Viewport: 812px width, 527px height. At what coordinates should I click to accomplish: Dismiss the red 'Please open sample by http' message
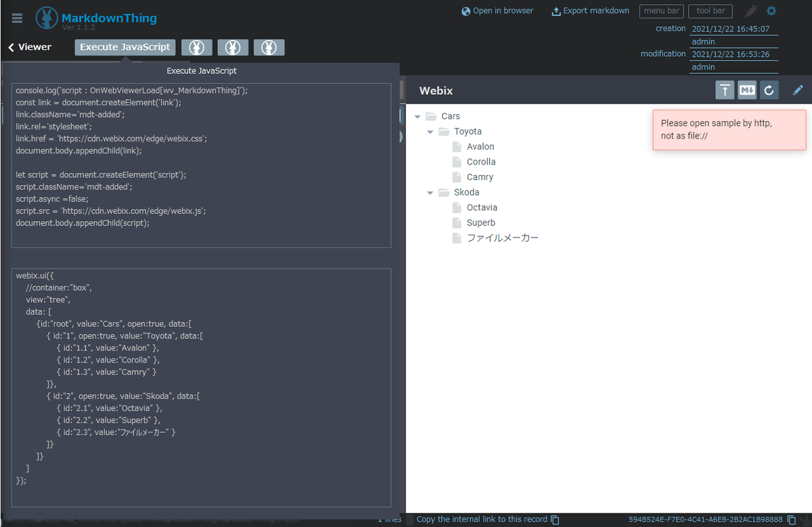point(729,130)
